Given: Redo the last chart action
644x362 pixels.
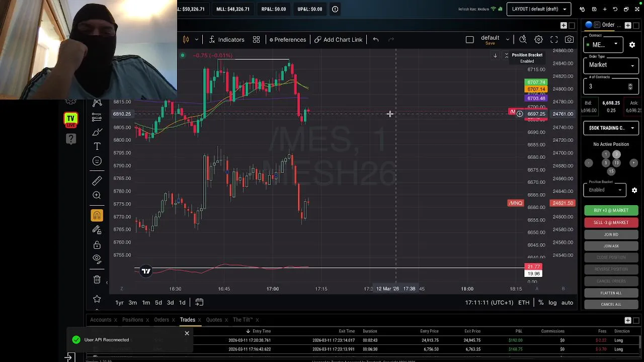Looking at the screenshot, I should click(x=391, y=40).
